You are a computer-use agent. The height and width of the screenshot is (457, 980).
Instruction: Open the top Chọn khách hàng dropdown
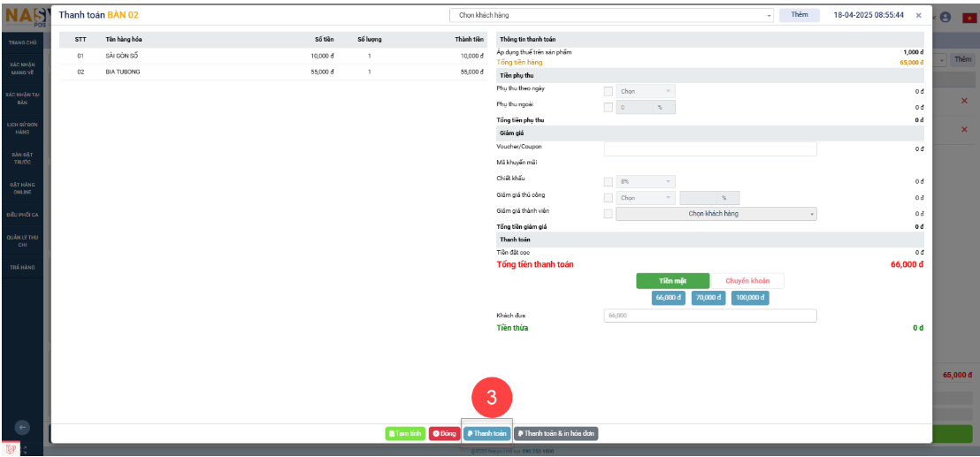(612, 15)
